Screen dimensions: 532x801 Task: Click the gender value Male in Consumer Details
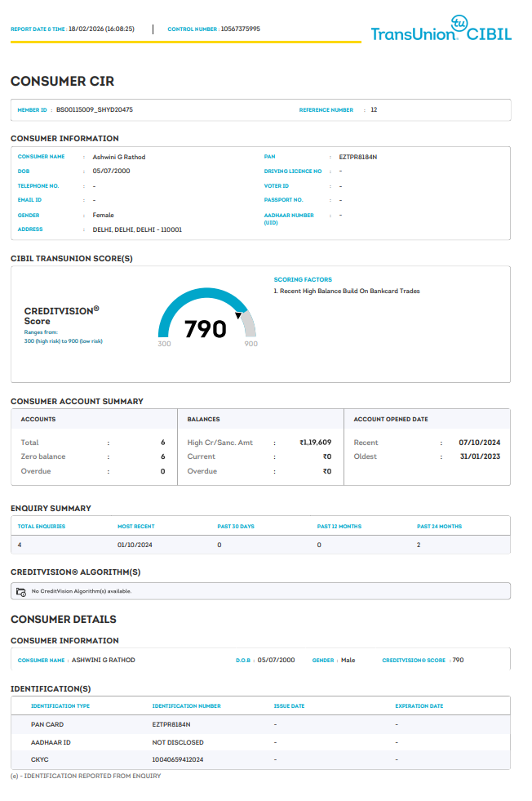pyautogui.click(x=348, y=660)
